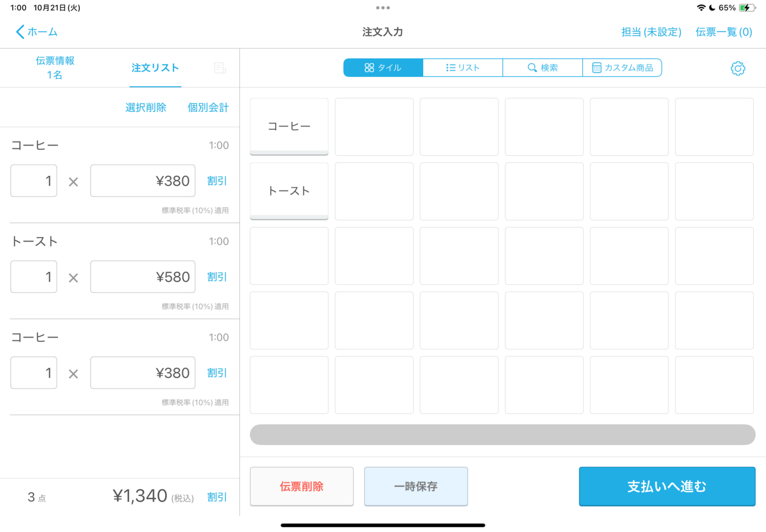Viewport: 766px width, 532px height.
Task: Open the settings gear icon
Action: point(737,68)
